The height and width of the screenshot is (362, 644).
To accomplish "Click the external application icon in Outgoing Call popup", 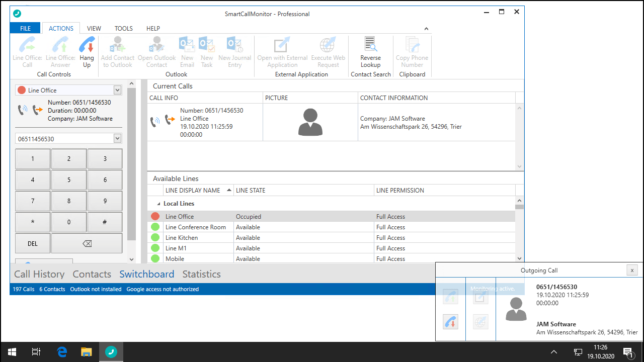I will tap(480, 297).
